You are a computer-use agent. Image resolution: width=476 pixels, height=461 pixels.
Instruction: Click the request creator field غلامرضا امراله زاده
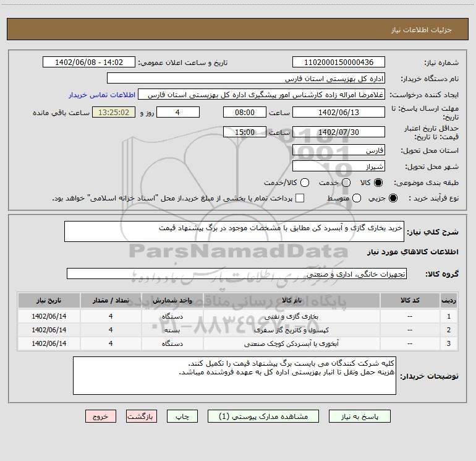coord(261,95)
